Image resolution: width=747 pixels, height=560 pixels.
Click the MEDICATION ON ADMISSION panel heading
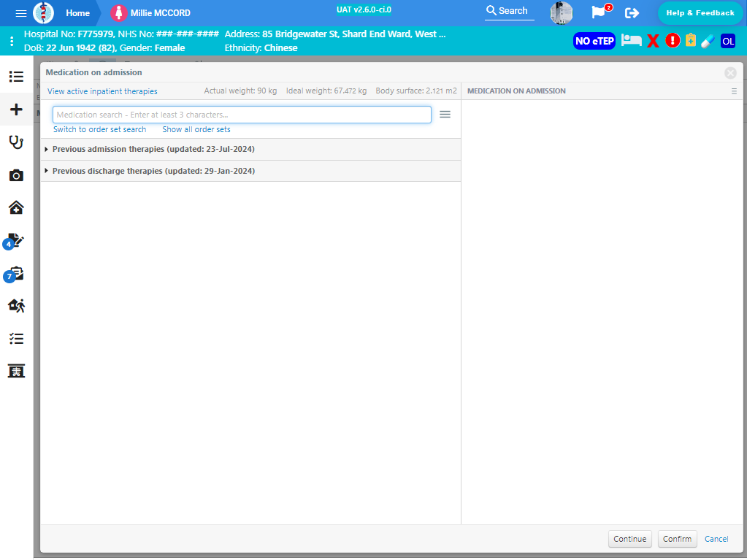point(516,91)
